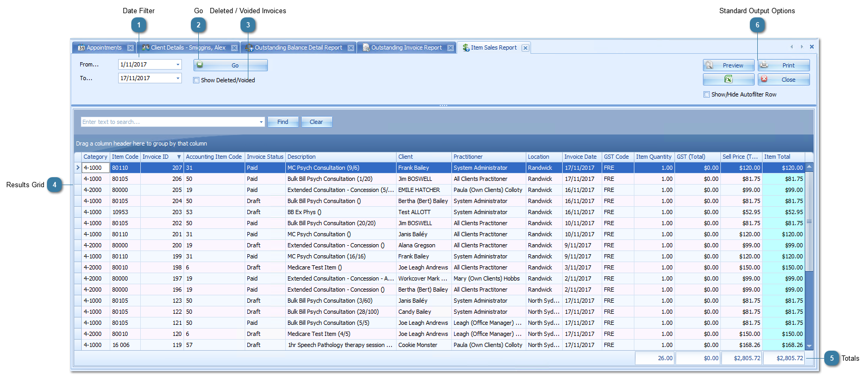Click Medicare Test Item () description cell
The width and height of the screenshot is (868, 376).
[341, 267]
